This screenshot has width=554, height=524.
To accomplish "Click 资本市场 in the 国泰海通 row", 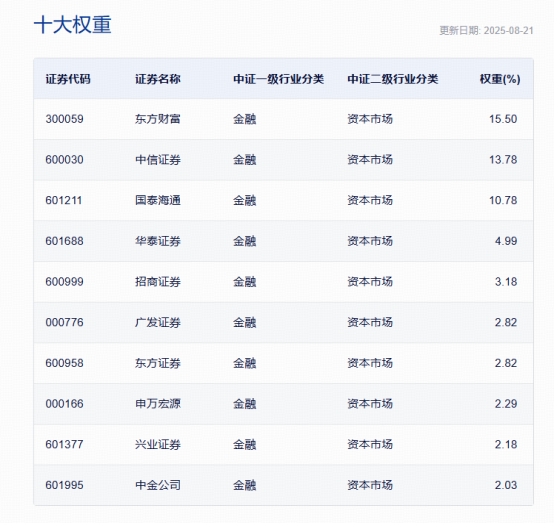I will [x=370, y=200].
